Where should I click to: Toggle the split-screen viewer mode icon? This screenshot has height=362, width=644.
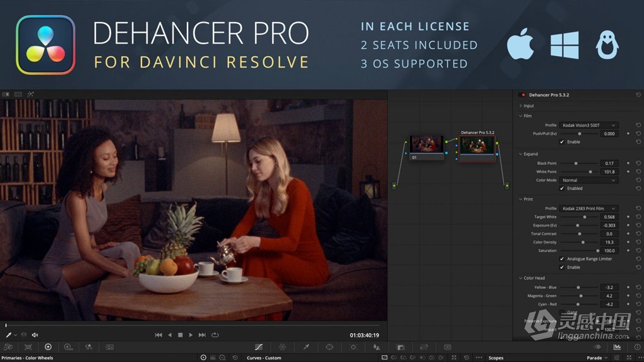(x=18, y=95)
